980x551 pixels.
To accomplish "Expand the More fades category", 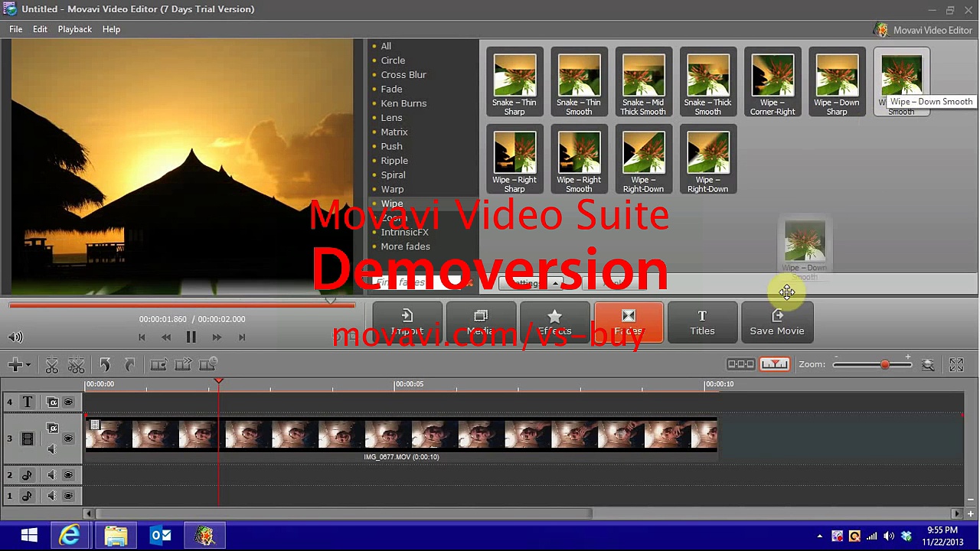I will (x=405, y=246).
